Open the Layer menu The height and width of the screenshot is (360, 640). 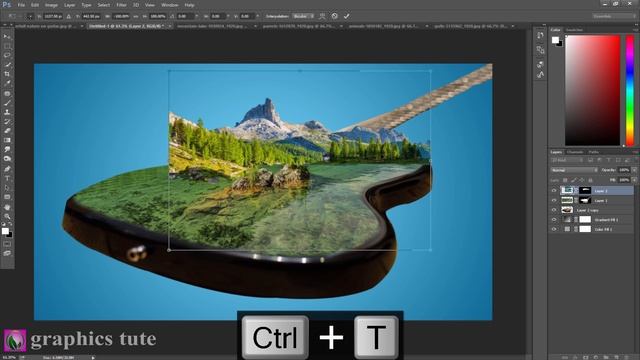click(x=69, y=5)
